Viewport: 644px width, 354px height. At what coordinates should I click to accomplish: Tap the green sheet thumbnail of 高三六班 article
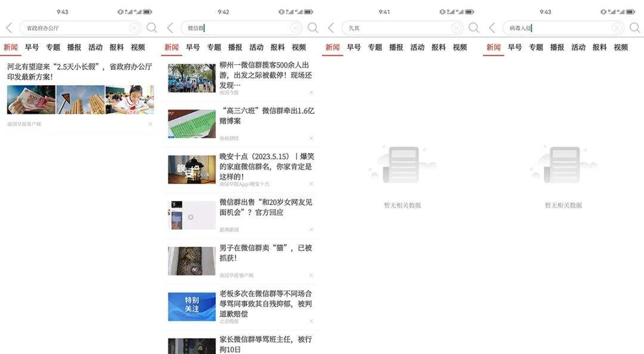[x=192, y=123]
